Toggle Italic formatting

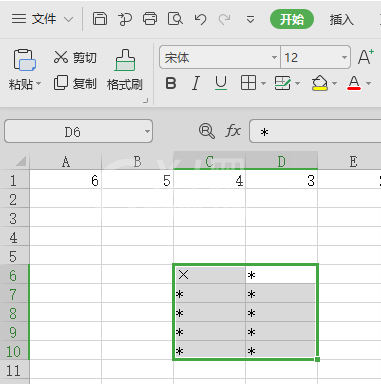click(196, 83)
